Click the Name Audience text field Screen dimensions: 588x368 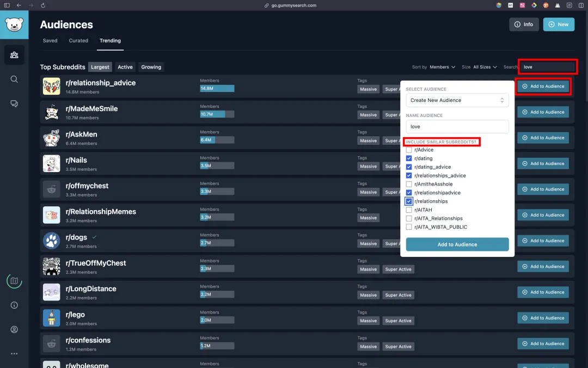coord(457,126)
